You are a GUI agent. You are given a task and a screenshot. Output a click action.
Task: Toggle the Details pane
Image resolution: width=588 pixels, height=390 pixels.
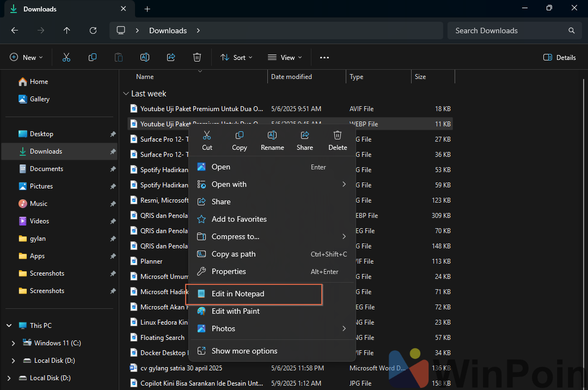click(559, 57)
